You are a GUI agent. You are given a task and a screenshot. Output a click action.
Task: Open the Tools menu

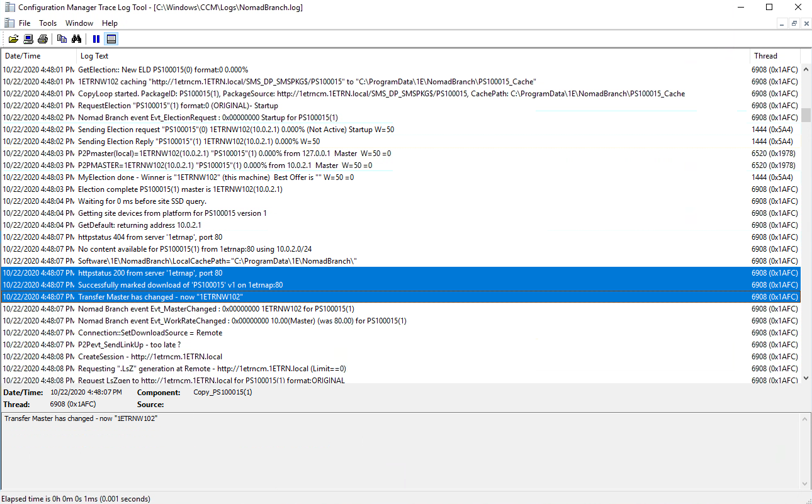[x=48, y=23]
